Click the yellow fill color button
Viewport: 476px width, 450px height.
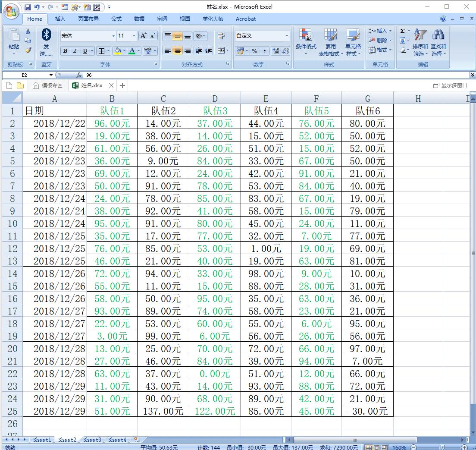pyautogui.click(x=118, y=51)
